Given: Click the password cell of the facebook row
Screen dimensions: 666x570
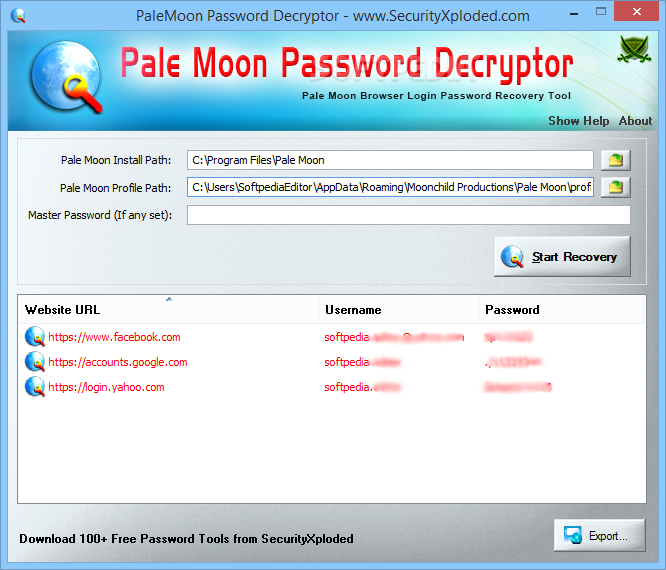Looking at the screenshot, I should coord(508,337).
